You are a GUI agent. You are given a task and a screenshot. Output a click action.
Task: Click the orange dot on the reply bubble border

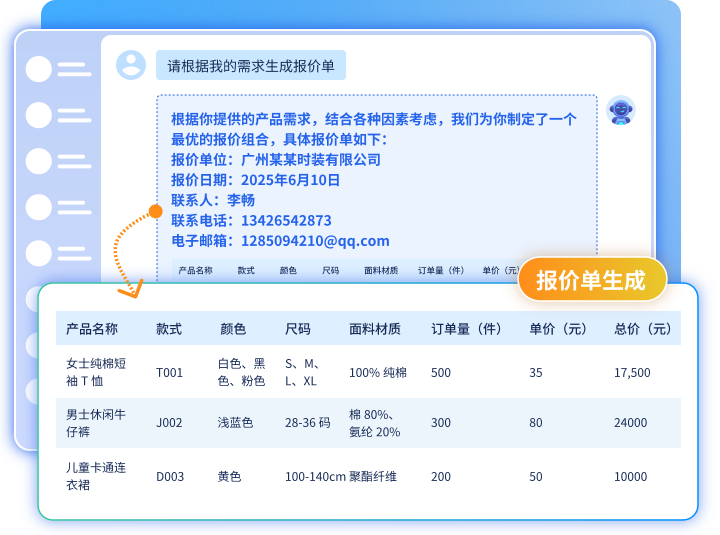pyautogui.click(x=155, y=211)
